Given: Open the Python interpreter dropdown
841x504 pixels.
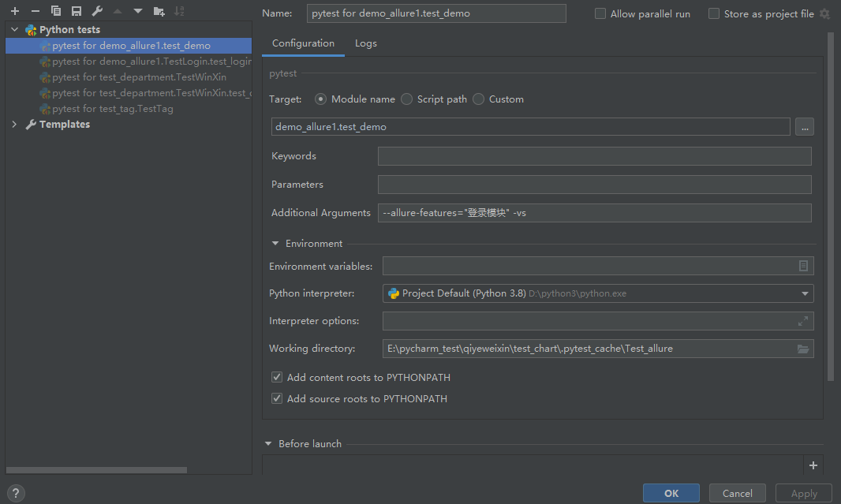Looking at the screenshot, I should [805, 294].
